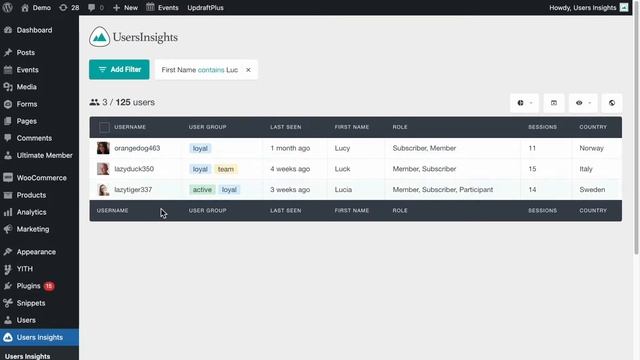Open the WooCommerce sidebar icon
The width and height of the screenshot is (640, 360).
[8, 178]
